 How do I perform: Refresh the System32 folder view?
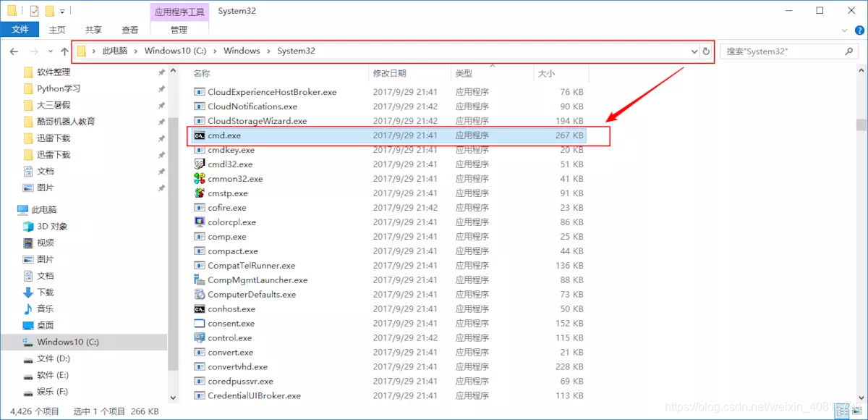tap(706, 51)
